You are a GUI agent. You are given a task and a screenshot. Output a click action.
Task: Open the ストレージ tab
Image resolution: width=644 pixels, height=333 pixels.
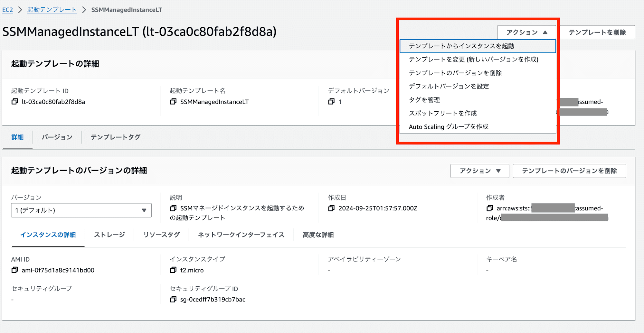109,235
